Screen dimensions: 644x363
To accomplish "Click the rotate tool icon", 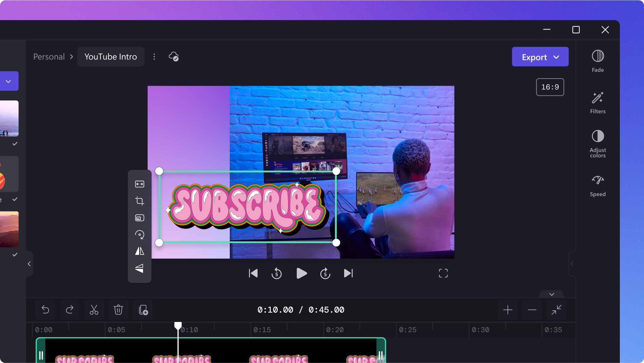I will click(140, 234).
